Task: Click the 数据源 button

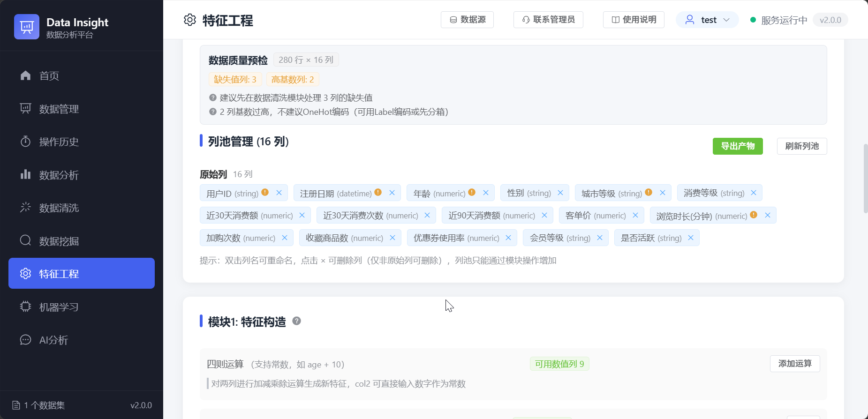Action: tap(467, 20)
